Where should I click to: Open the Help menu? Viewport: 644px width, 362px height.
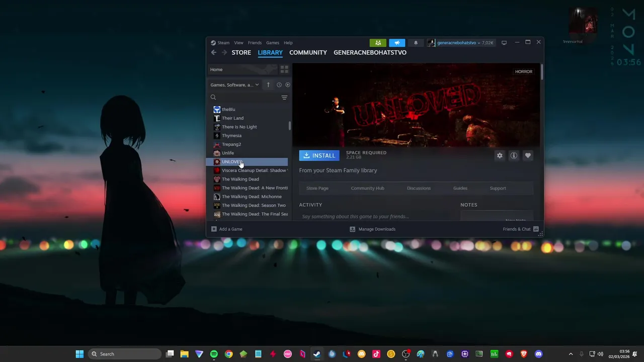288,43
